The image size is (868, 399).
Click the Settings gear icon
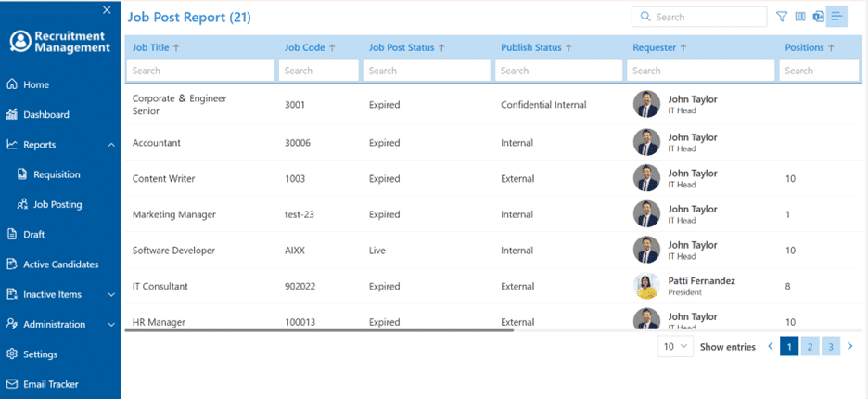13,354
